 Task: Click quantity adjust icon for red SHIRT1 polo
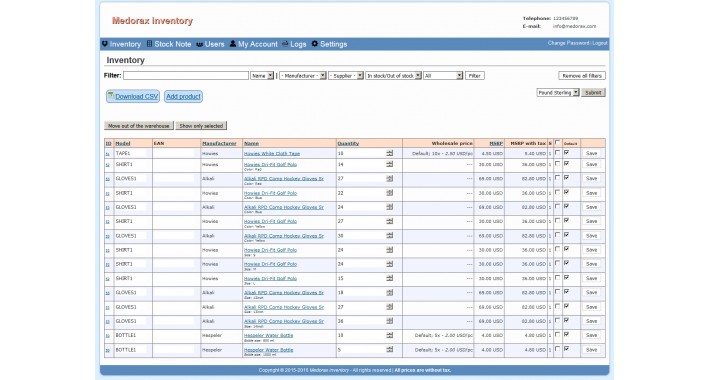coord(389,164)
